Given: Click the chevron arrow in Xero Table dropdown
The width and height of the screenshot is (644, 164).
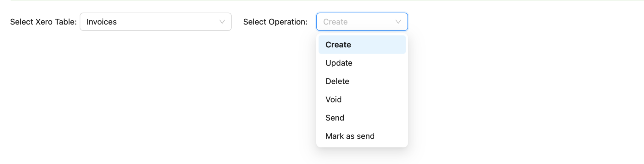Looking at the screenshot, I should tap(222, 22).
